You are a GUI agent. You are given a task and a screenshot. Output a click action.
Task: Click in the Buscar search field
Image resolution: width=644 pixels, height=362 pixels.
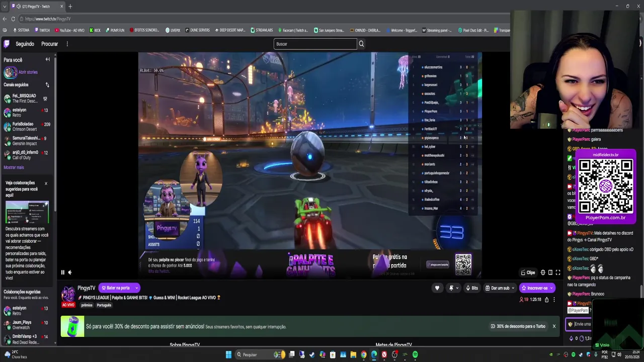point(315,44)
